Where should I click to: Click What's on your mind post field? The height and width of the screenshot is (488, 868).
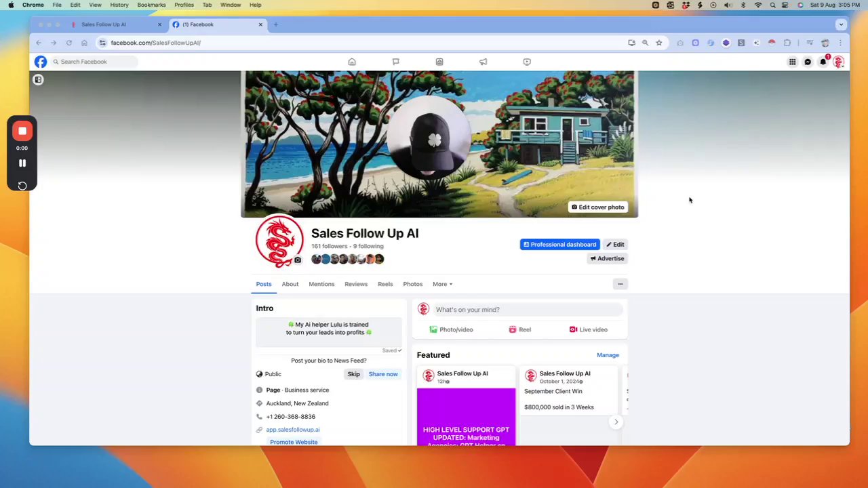pyautogui.click(x=528, y=310)
